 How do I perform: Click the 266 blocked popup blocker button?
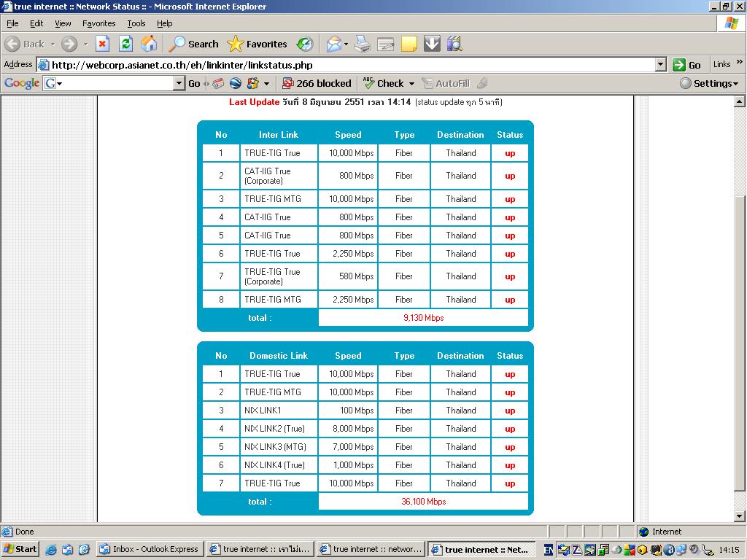pos(317,83)
